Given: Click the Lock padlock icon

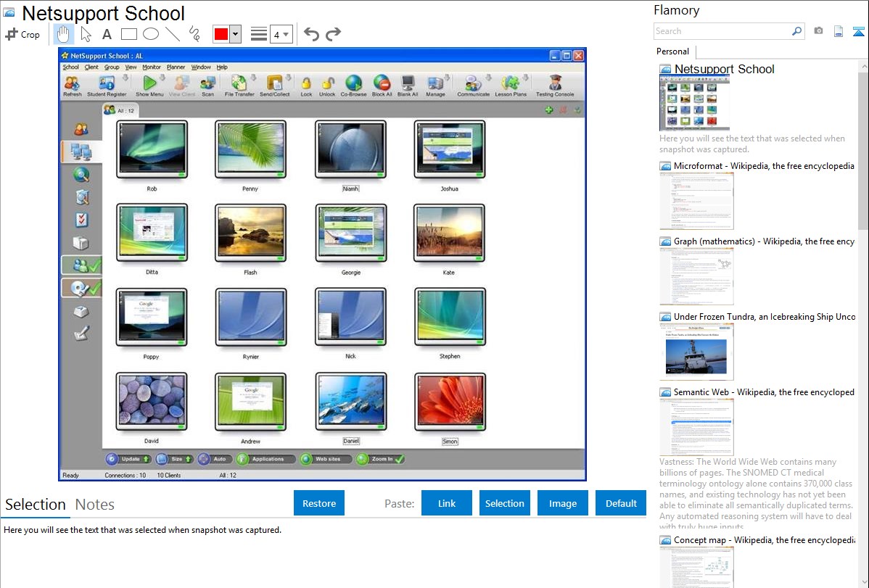Looking at the screenshot, I should coord(306,86).
